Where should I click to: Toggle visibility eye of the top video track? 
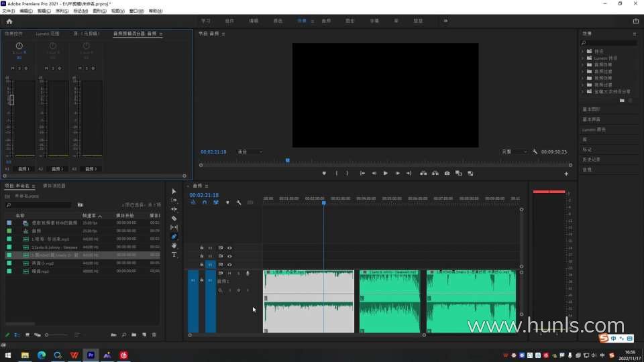229,247
